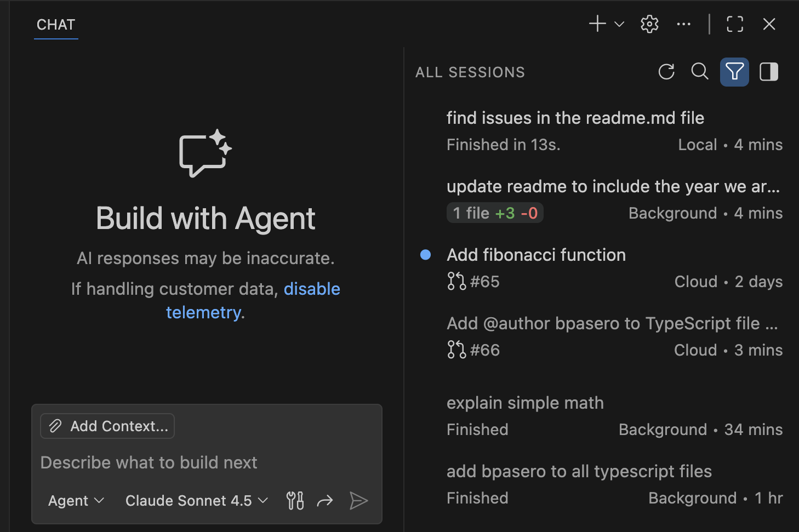Open the Claude Sonnet 4.5 model selector

196,500
